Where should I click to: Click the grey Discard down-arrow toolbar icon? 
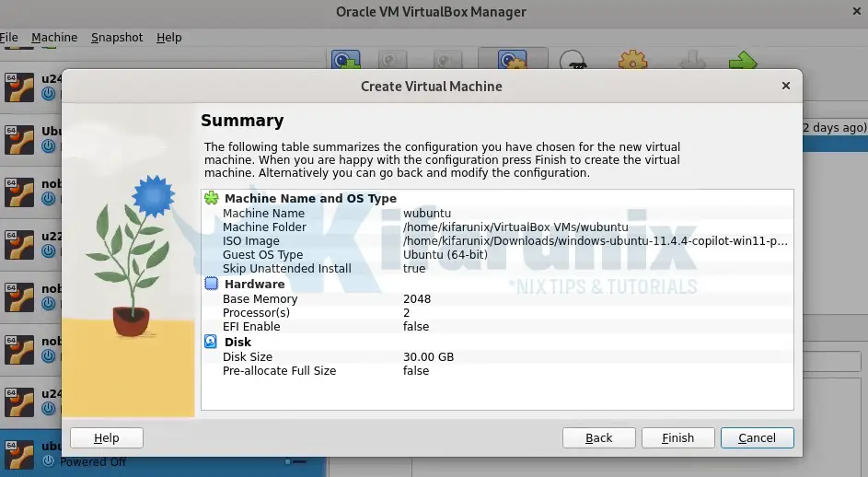(x=692, y=60)
